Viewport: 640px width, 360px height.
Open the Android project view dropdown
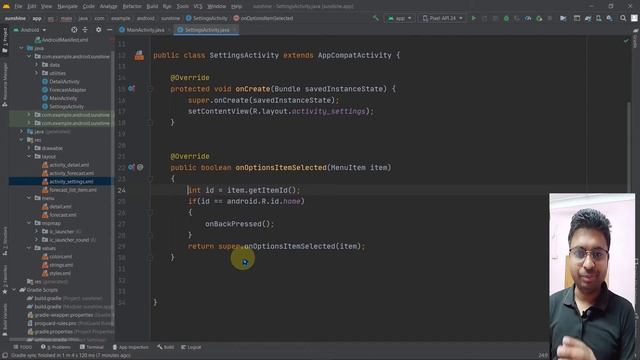pyautogui.click(x=30, y=30)
